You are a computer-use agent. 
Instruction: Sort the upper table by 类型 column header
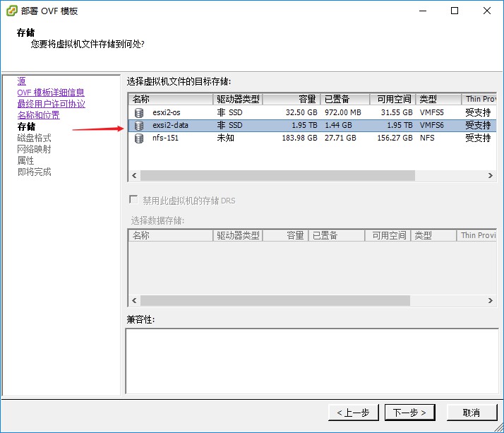tap(439, 99)
